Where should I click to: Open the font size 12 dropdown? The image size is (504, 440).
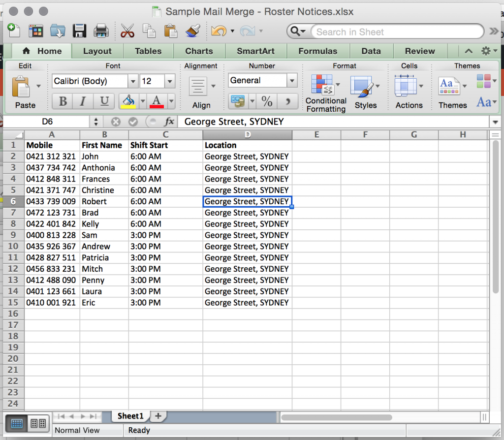pyautogui.click(x=170, y=81)
